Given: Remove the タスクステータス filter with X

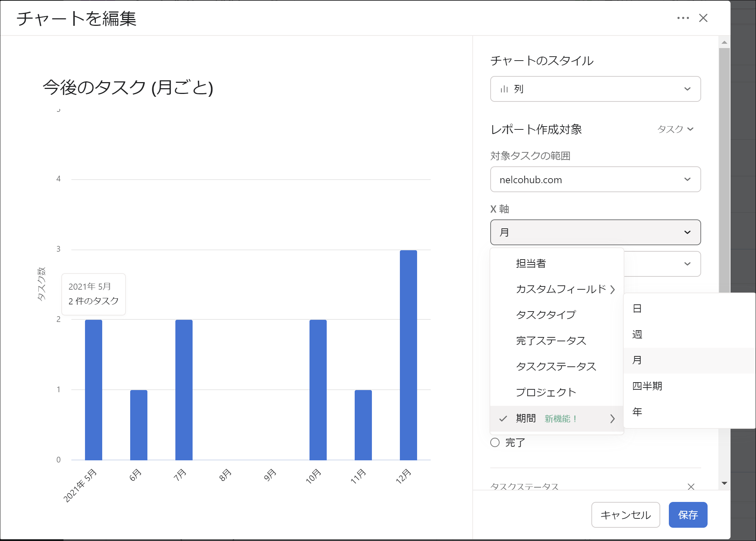Looking at the screenshot, I should tap(691, 487).
